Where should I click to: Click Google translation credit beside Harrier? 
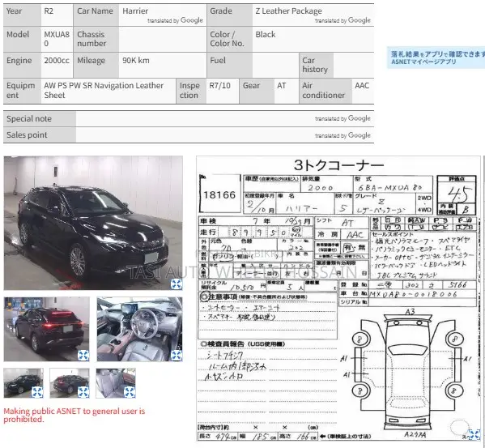tap(175, 20)
